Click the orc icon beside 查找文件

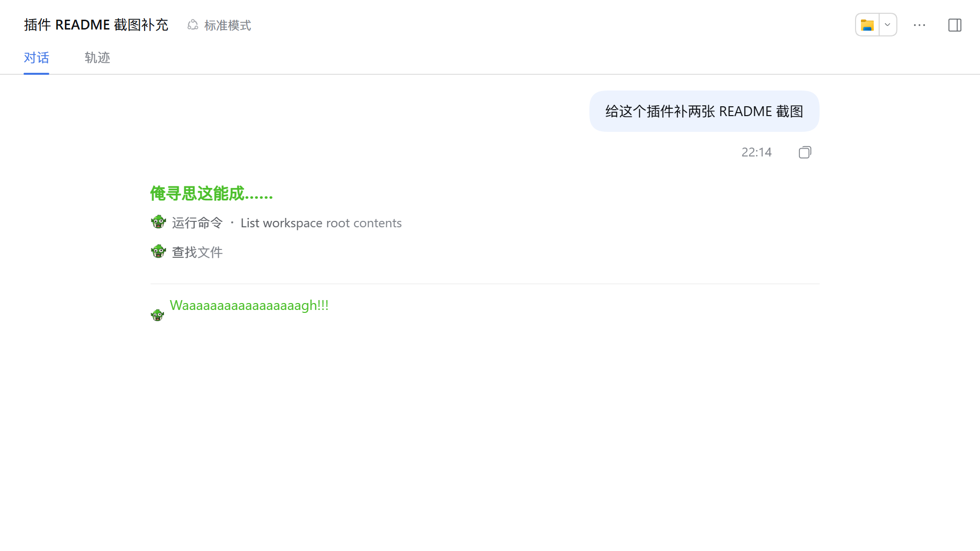coord(158,252)
